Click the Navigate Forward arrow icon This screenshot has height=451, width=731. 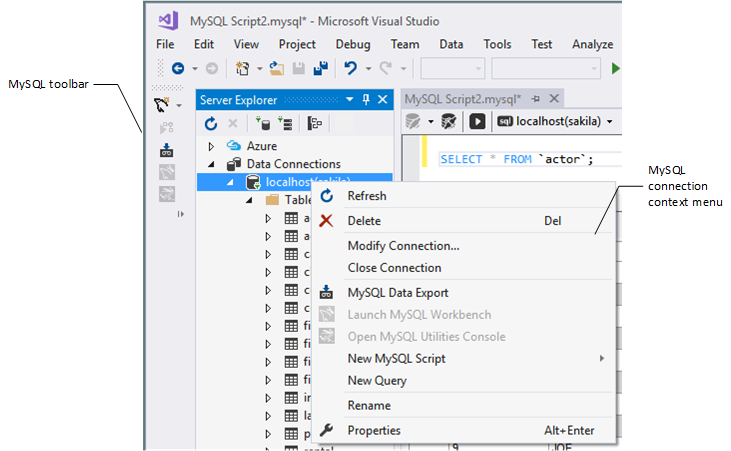coord(212,69)
